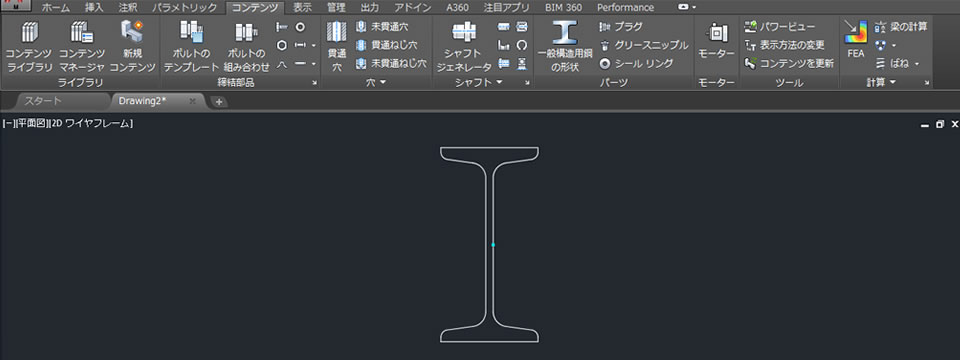
Task: Insert a シール リング (seal ring)
Action: 636,63
